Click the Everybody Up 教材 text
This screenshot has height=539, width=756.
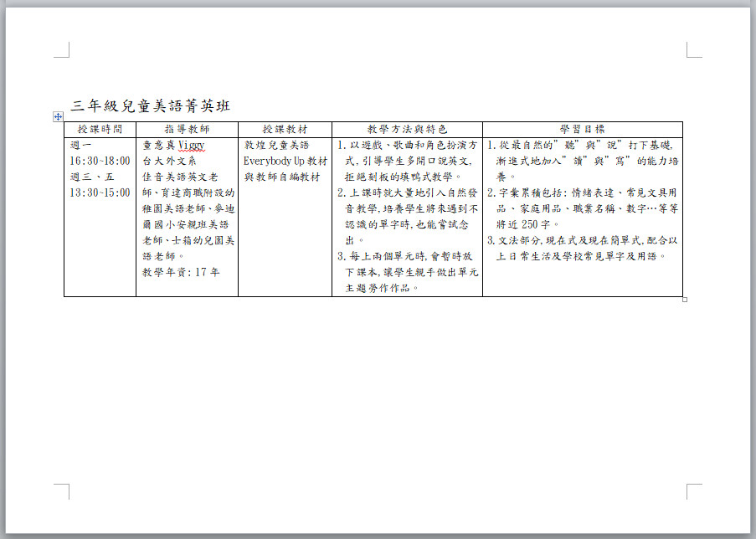tap(285, 161)
